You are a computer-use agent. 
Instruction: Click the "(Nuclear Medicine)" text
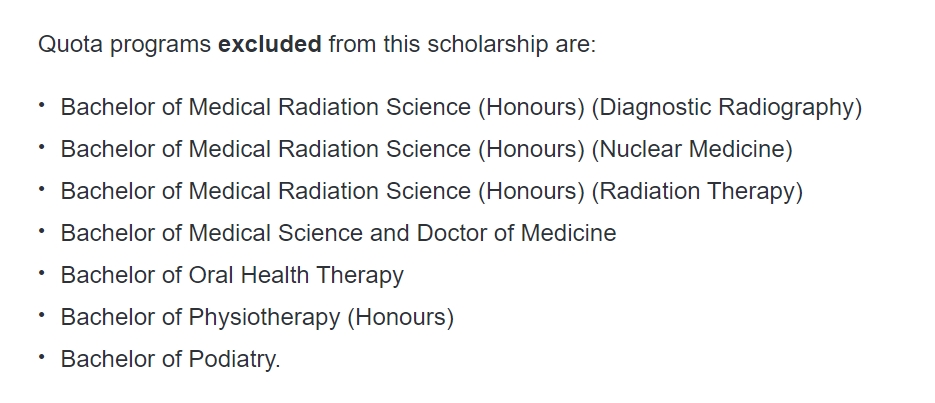tap(692, 149)
